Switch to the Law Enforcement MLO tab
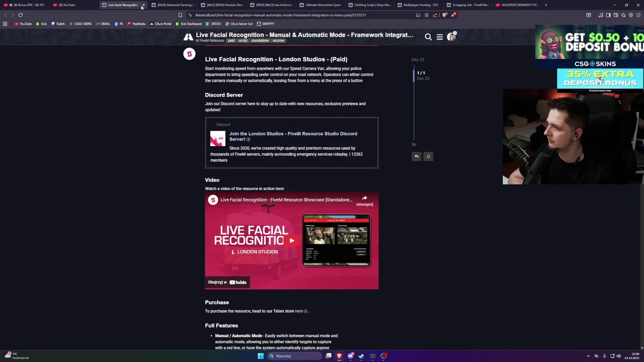 pos(271,5)
